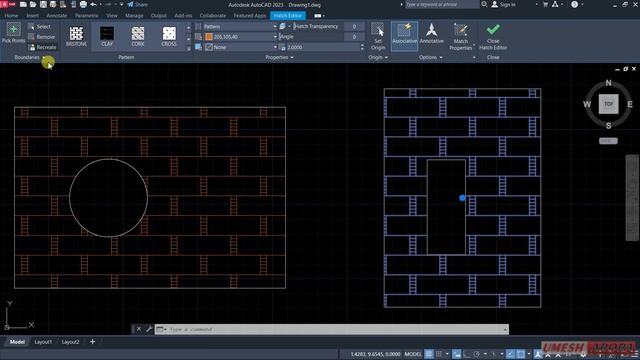Open the Collaborate ribbon tab
Screen dimensions: 640x360
[x=213, y=16]
